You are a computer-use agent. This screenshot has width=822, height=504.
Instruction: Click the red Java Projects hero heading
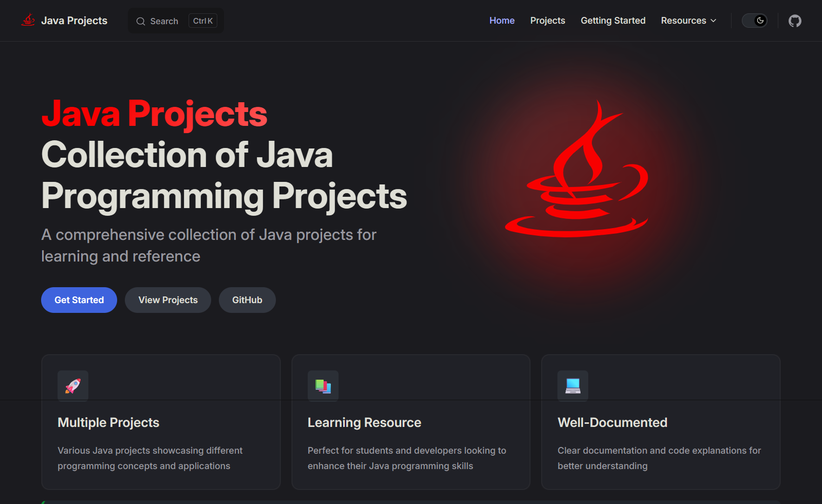tap(154, 114)
